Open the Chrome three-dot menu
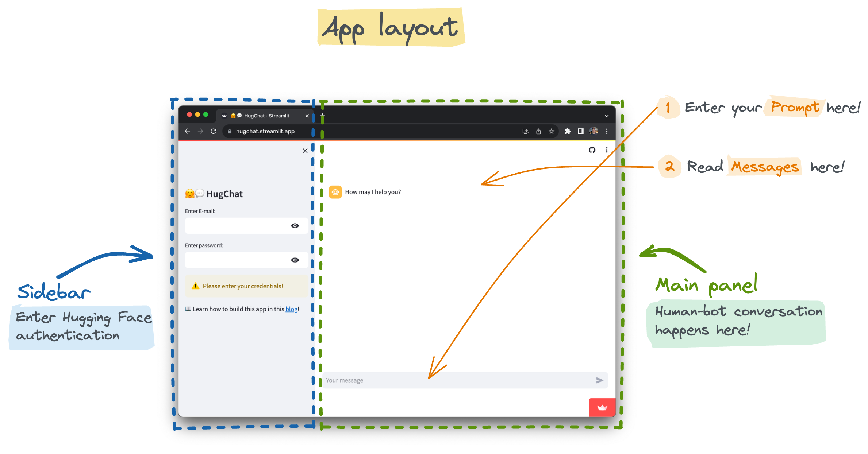 607,131
